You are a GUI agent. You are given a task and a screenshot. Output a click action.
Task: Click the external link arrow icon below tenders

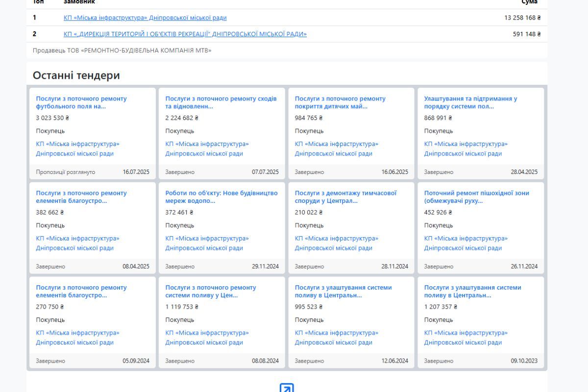287,388
